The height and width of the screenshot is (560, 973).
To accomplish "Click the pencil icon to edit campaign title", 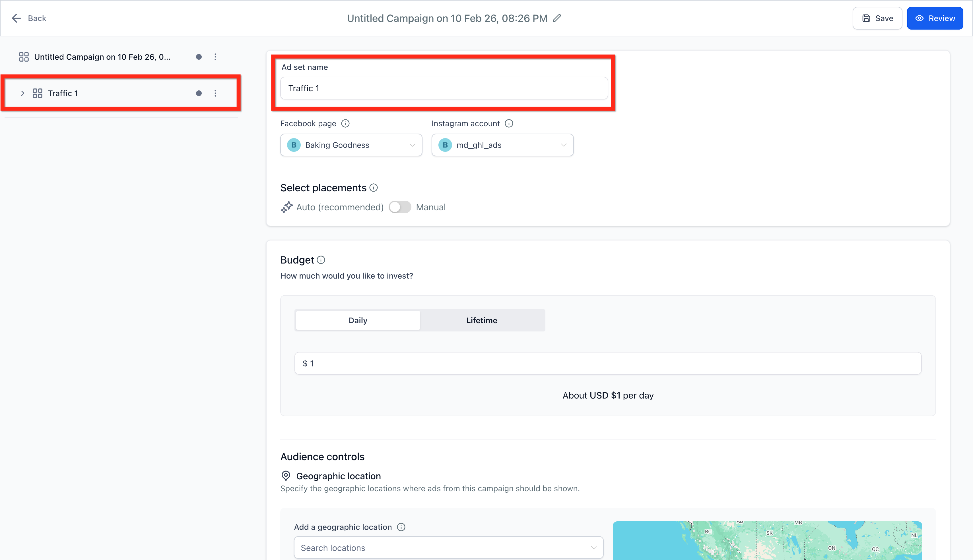I will coord(556,18).
